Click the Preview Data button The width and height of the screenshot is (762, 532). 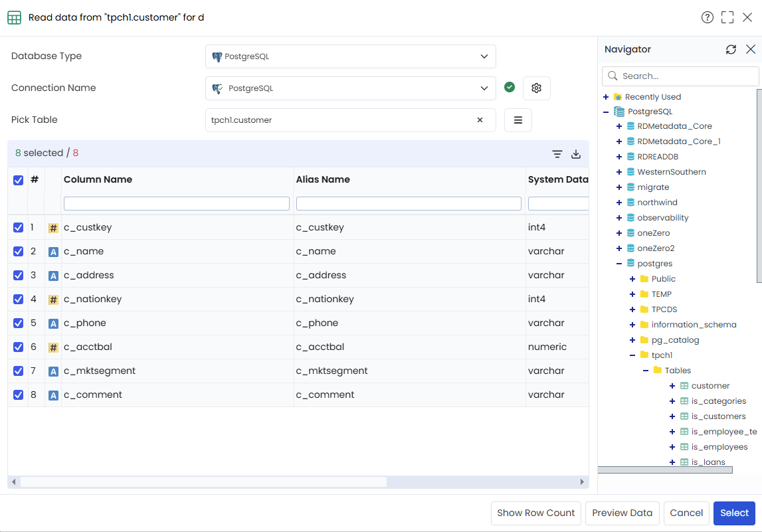click(x=622, y=513)
